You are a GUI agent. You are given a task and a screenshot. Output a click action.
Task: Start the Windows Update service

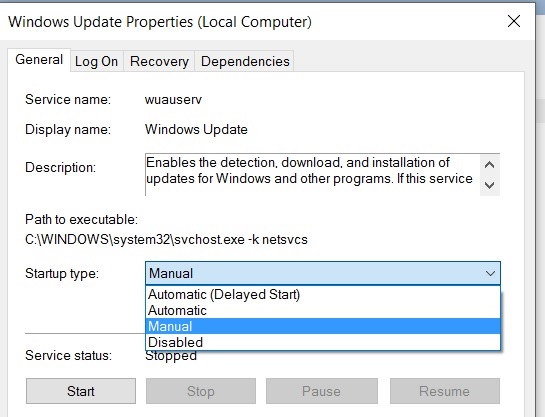[81, 391]
